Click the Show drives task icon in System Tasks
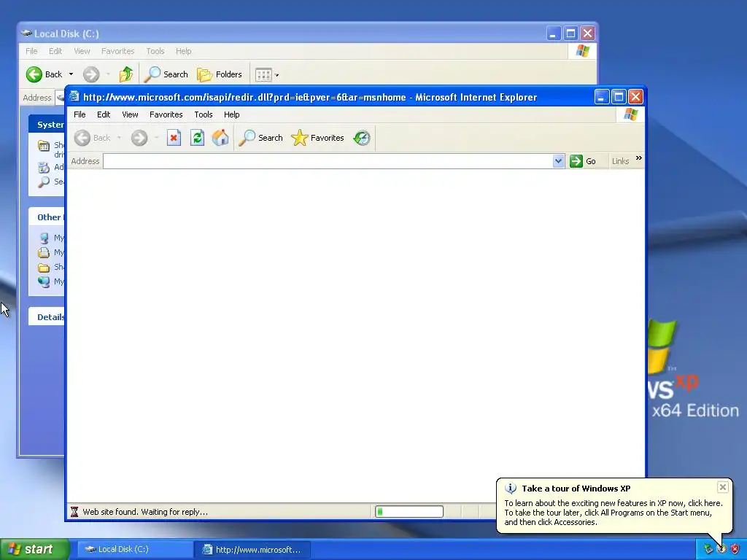Screen dimensions: 747x560 pyautogui.click(x=44, y=146)
